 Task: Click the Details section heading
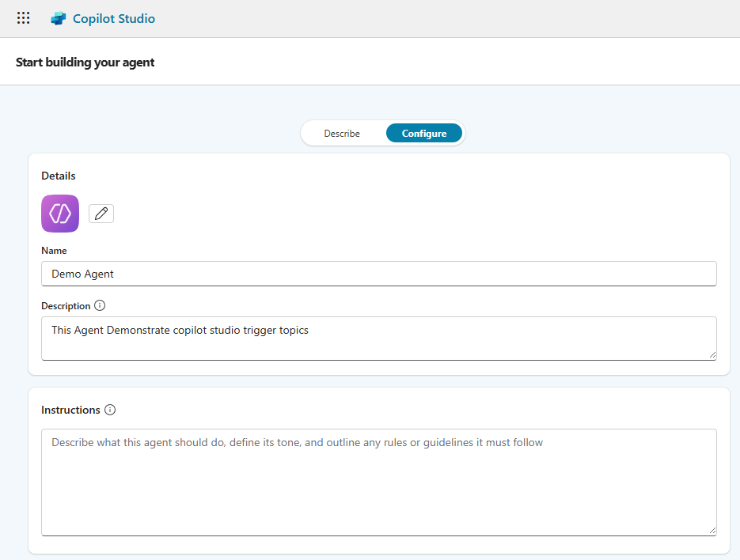click(59, 176)
